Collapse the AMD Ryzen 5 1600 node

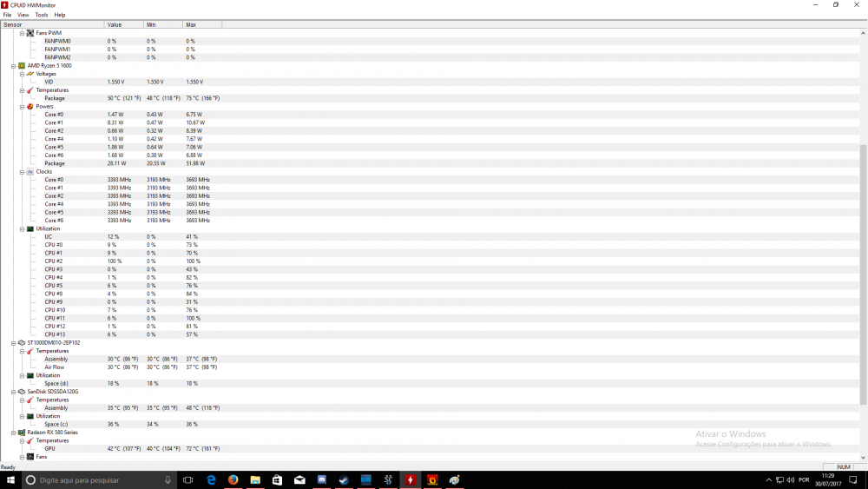point(13,66)
